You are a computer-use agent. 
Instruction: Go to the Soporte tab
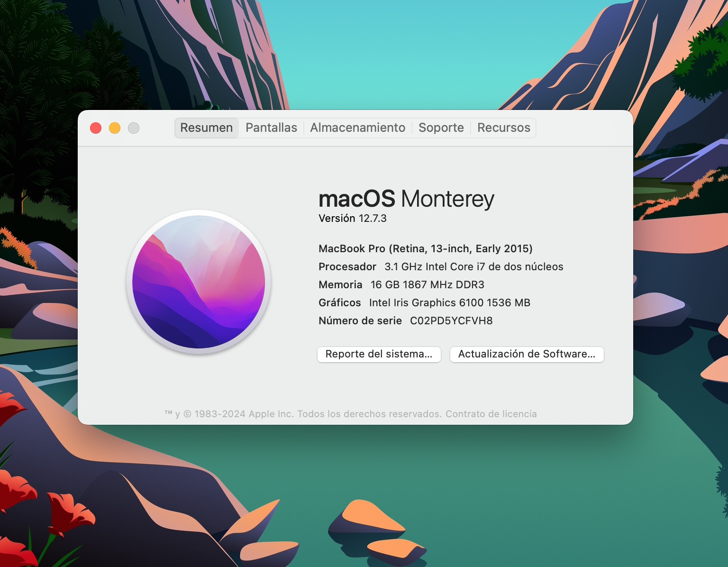441,128
